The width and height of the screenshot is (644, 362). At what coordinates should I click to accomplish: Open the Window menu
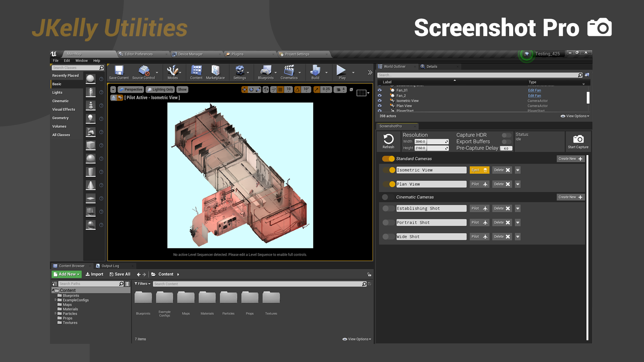(82, 61)
